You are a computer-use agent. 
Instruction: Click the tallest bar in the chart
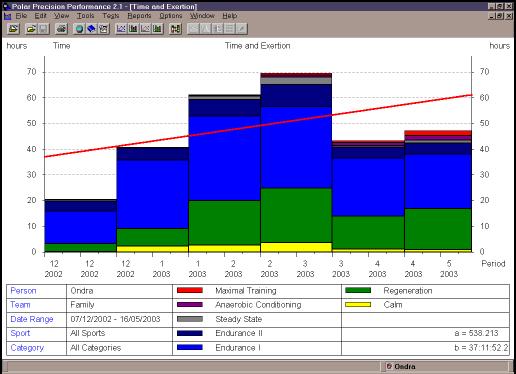[296, 162]
